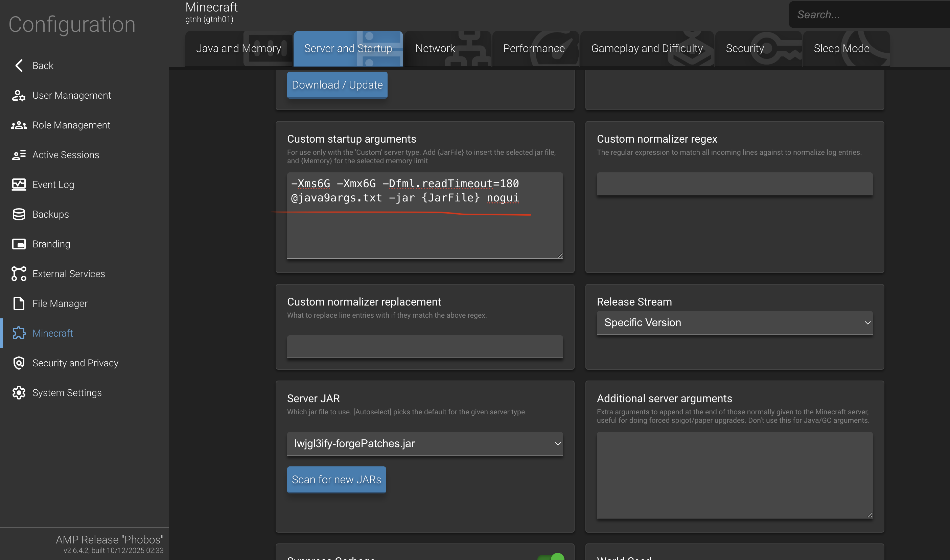
Task: Click the Role Management group icon
Action: point(19,125)
